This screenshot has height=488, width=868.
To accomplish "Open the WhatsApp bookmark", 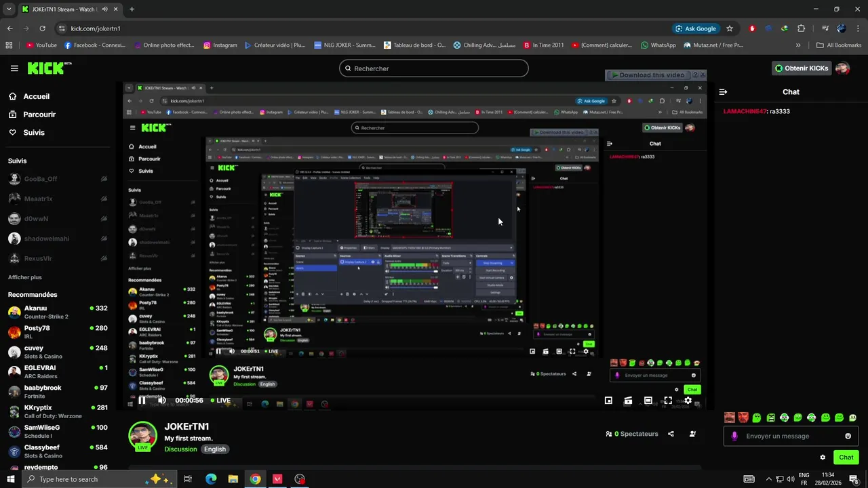I will coord(658,45).
